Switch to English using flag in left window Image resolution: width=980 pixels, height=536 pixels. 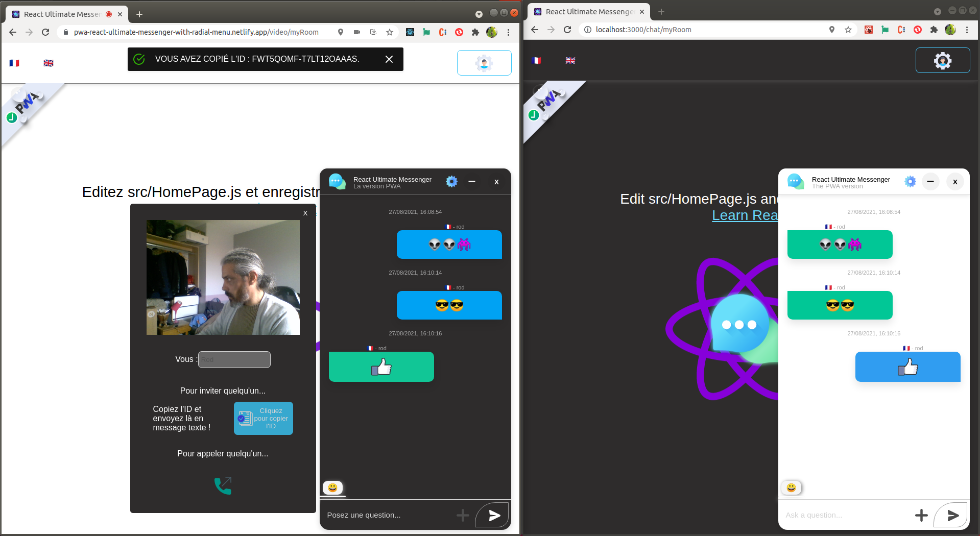coord(49,63)
